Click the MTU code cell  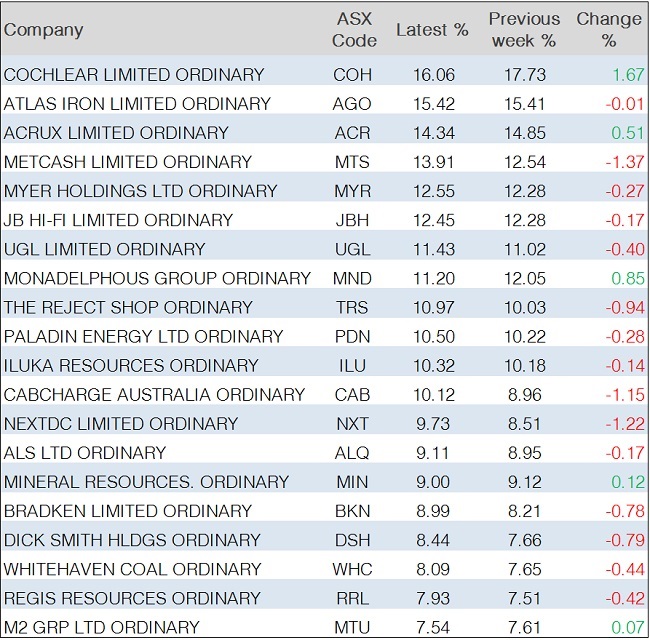[352, 627]
